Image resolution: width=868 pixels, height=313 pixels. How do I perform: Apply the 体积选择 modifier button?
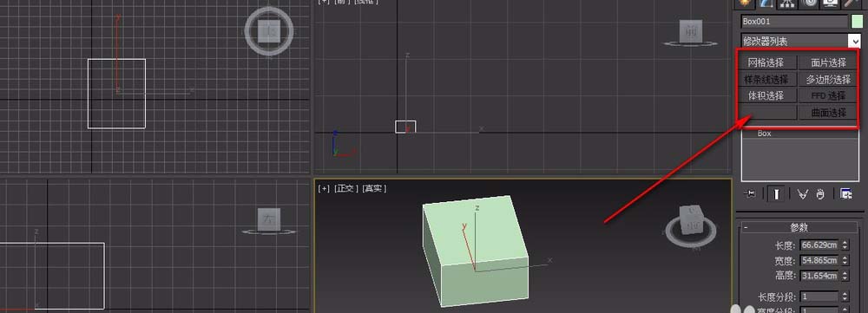click(766, 95)
